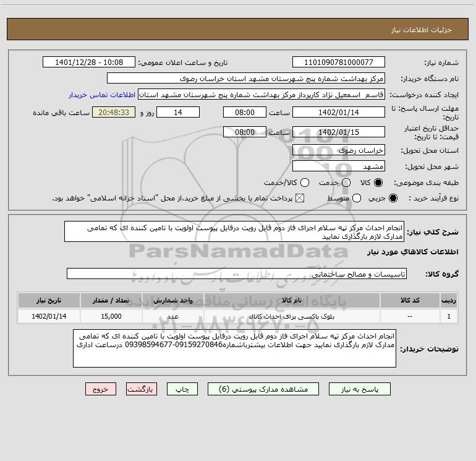Click the price validity time 08:00 field
The width and height of the screenshot is (476, 461).
245,132
